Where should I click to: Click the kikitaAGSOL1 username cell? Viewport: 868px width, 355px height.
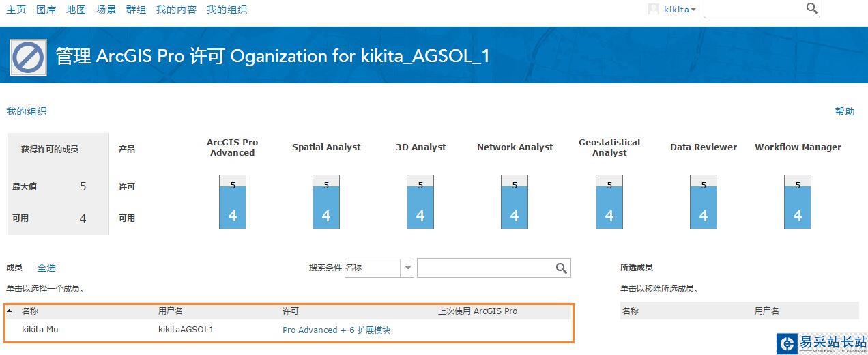tap(186, 330)
